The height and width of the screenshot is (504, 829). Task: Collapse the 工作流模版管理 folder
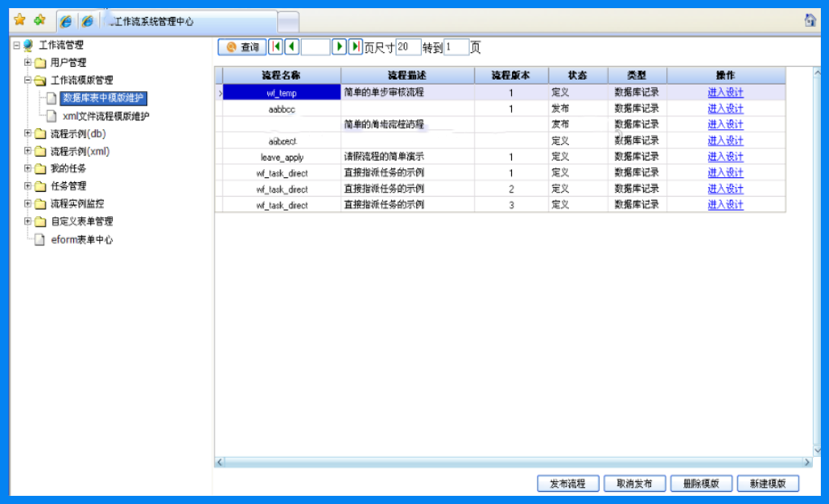click(x=28, y=80)
